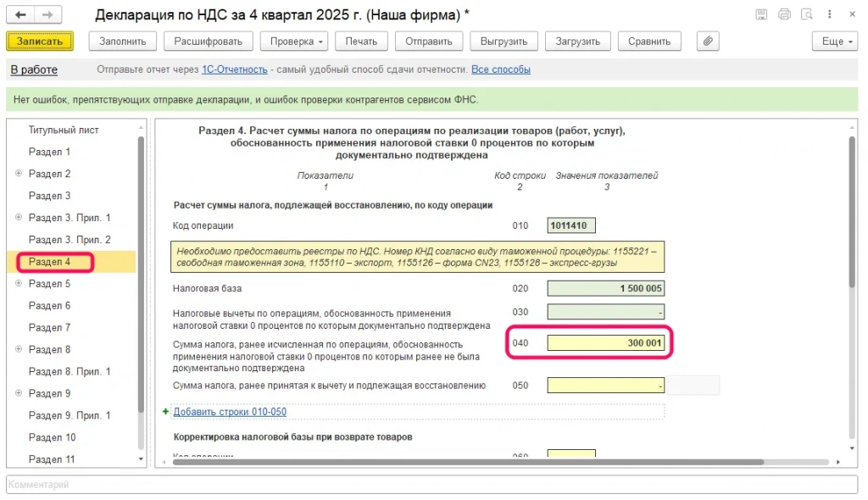868x500 pixels.
Task: Open the В работе status link
Action: click(x=34, y=69)
